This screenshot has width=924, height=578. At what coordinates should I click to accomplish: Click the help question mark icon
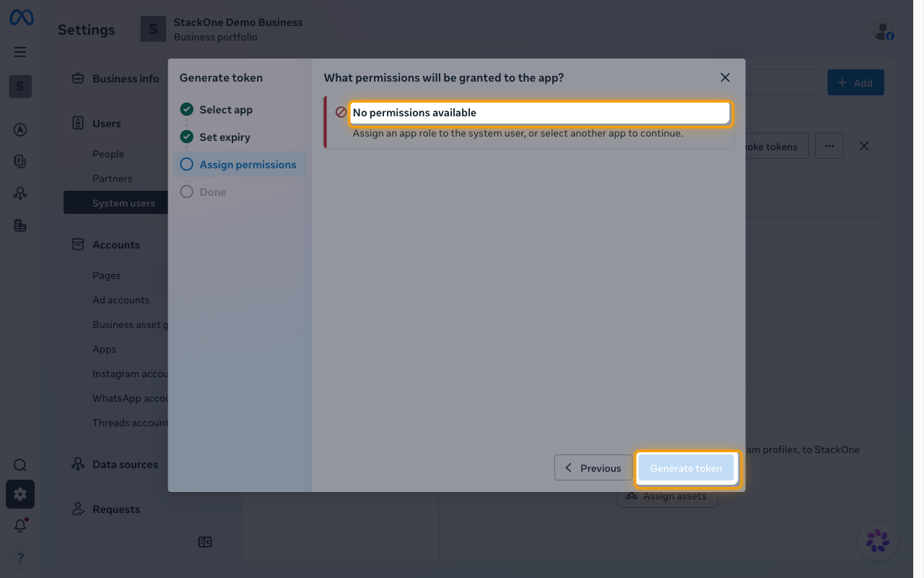click(20, 558)
